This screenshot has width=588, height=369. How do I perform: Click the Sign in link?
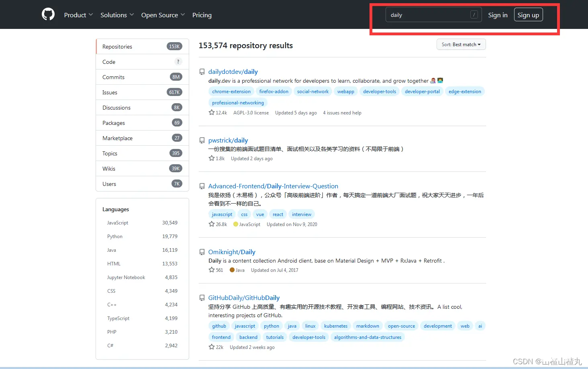(498, 15)
